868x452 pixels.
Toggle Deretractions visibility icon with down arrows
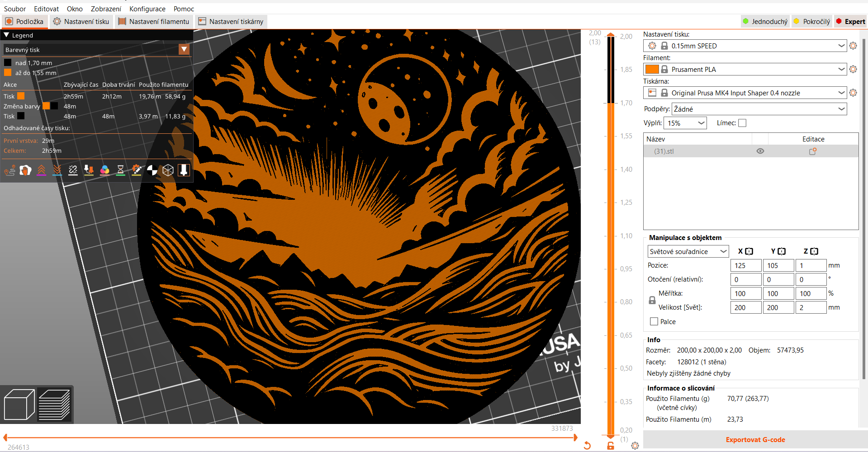pos(57,170)
